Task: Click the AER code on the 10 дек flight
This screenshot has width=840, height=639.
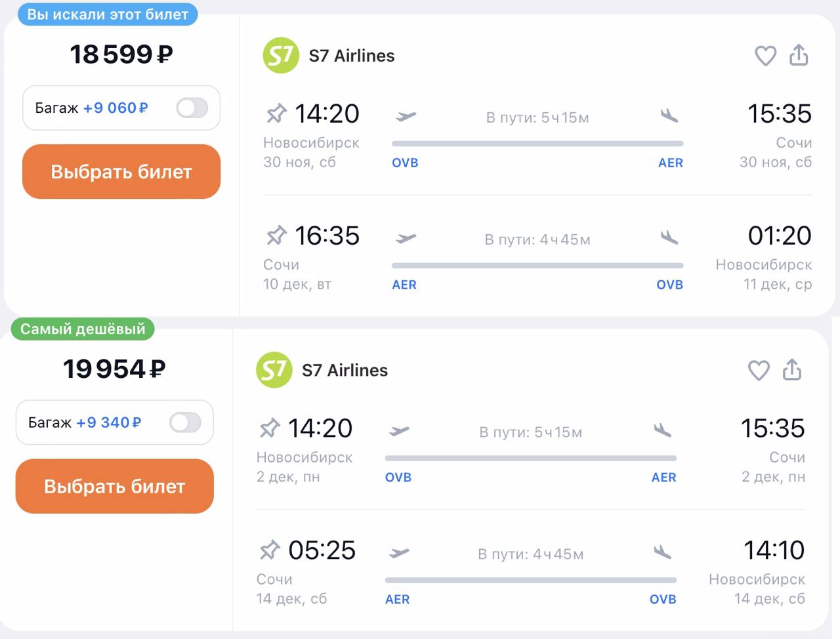Action: 404,285
